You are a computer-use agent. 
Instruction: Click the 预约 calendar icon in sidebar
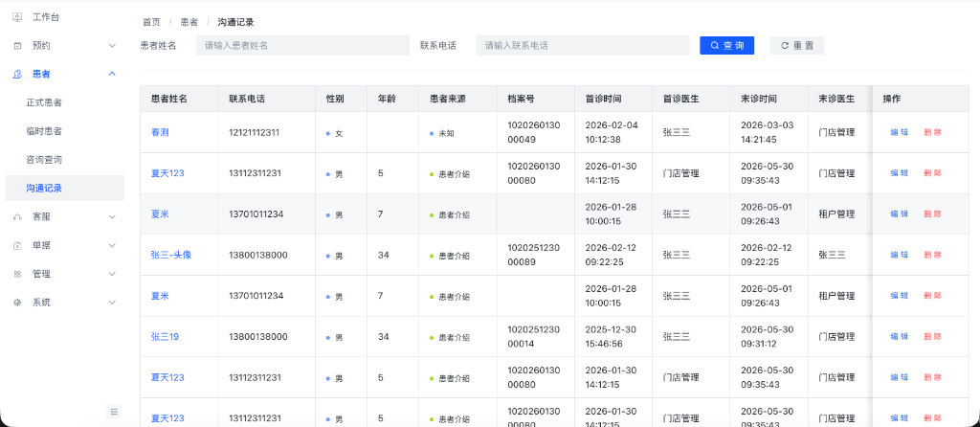click(17, 46)
